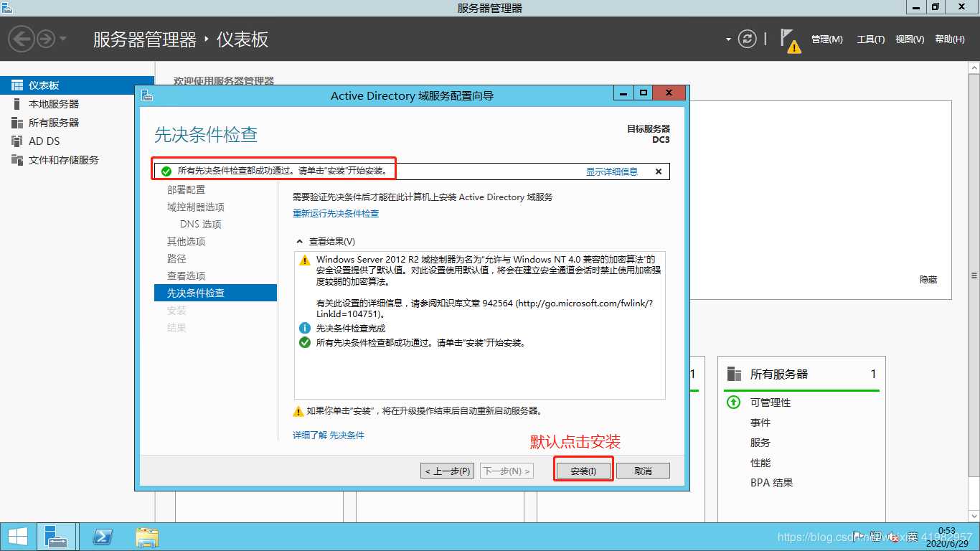The height and width of the screenshot is (551, 980).
Task: Click 可管理性 in 所有服务器 tile
Action: click(771, 402)
